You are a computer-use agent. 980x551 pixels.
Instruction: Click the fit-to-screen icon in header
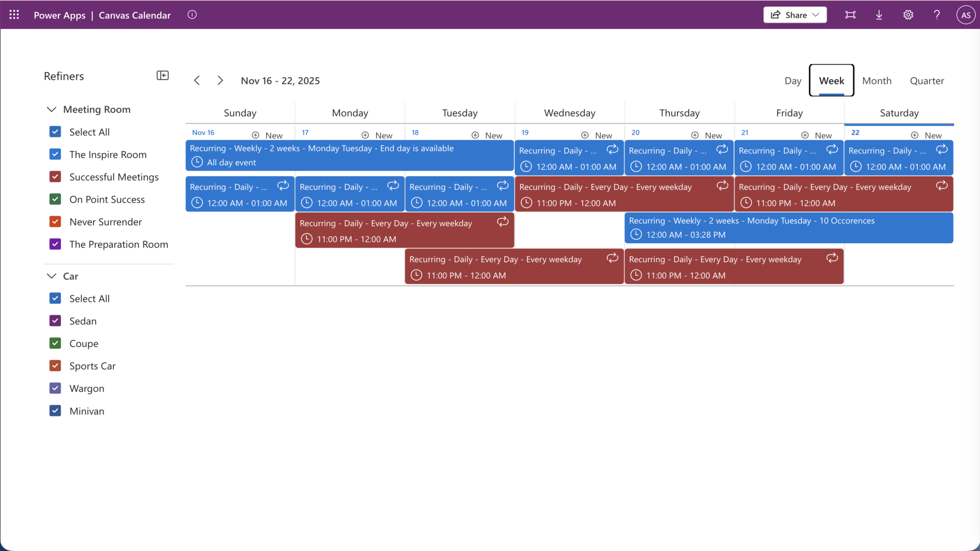click(x=850, y=15)
